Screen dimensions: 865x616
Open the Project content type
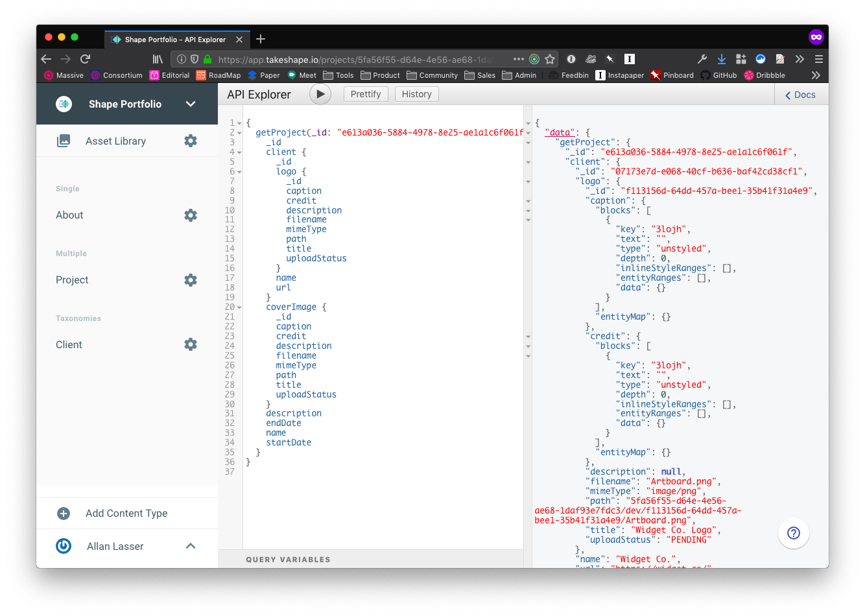(72, 279)
